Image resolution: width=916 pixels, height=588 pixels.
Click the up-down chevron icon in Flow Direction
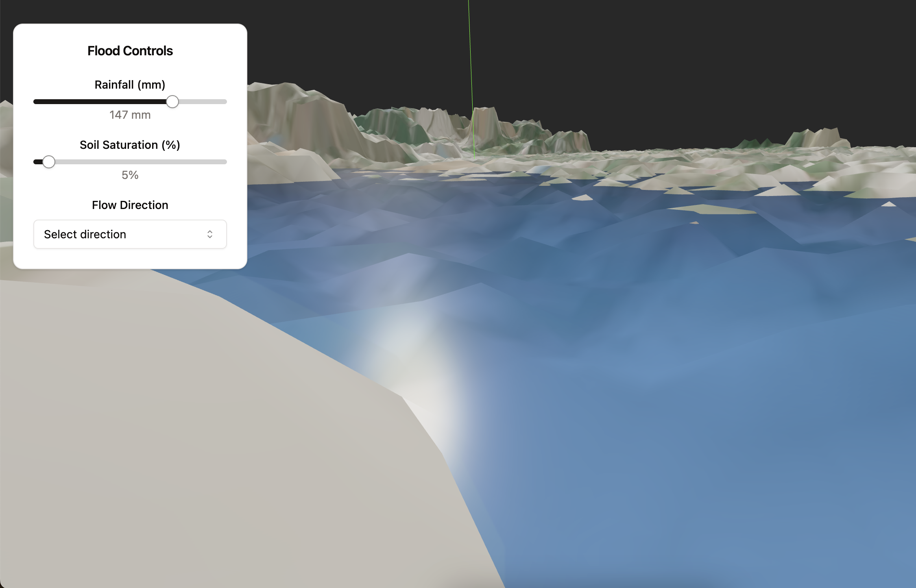point(210,234)
